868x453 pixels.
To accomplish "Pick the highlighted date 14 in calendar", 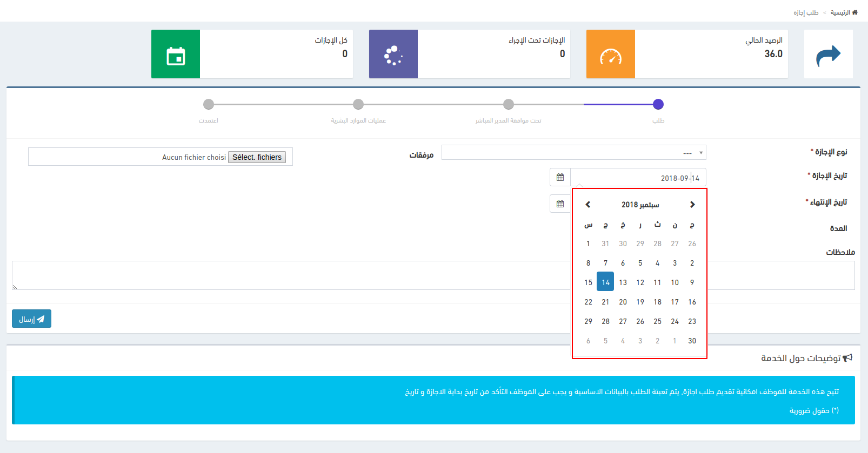I will click(605, 282).
